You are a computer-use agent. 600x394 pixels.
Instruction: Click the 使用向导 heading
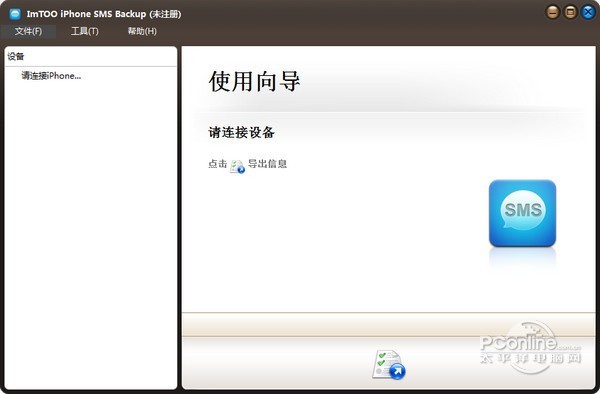[x=254, y=81]
